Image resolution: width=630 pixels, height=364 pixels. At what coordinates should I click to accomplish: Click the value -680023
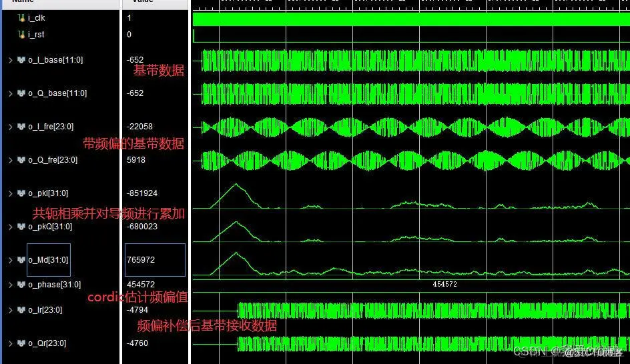[142, 227]
